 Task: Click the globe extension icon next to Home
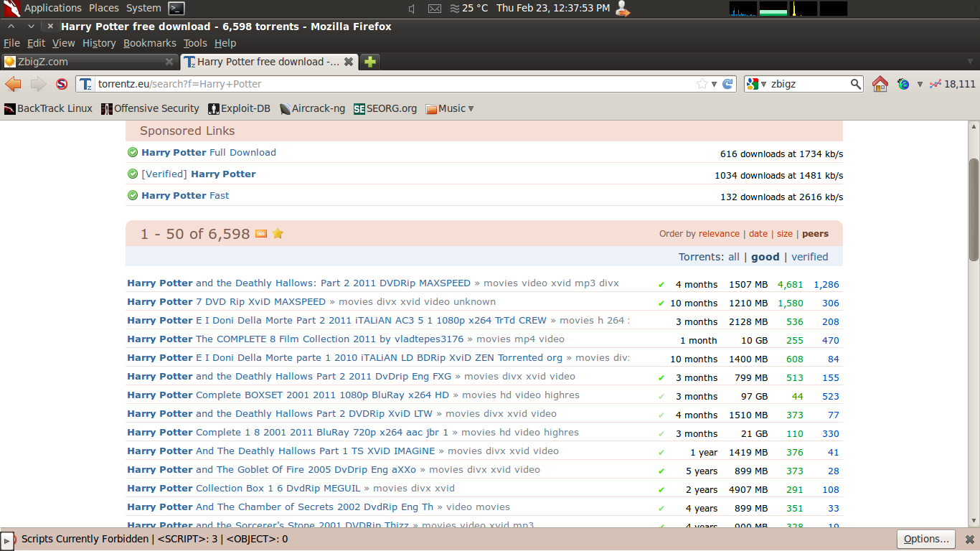(903, 84)
